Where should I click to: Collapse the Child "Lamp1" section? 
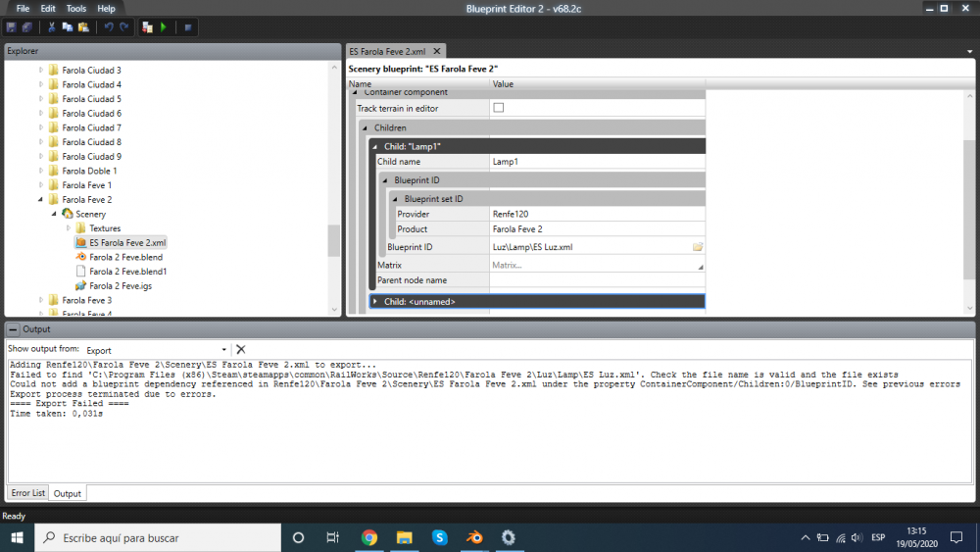pos(375,146)
